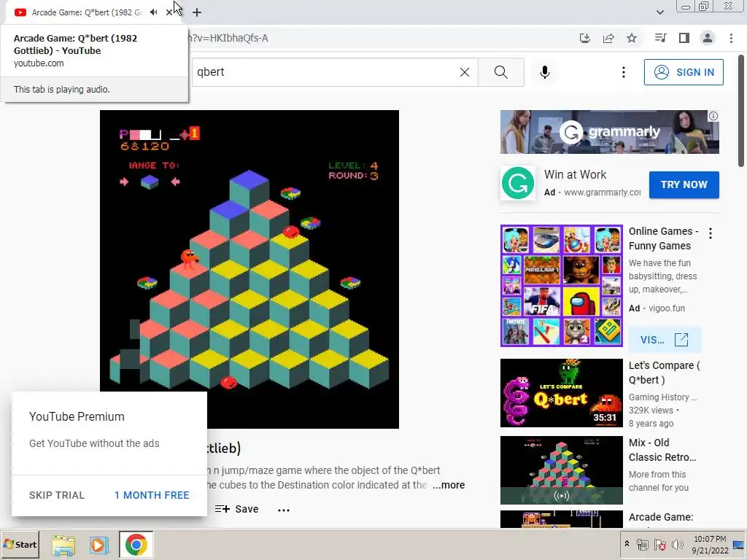Click the www.grammarly.com ad URL text

pyautogui.click(x=602, y=192)
